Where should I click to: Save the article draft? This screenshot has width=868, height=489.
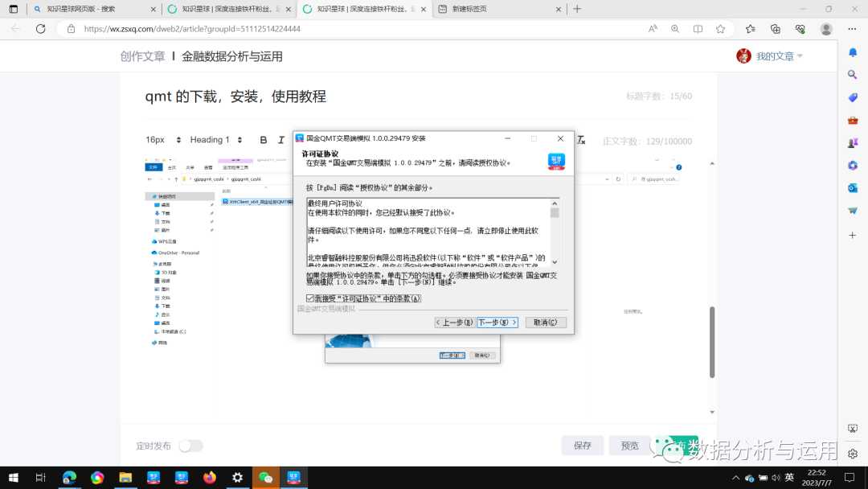coord(583,446)
